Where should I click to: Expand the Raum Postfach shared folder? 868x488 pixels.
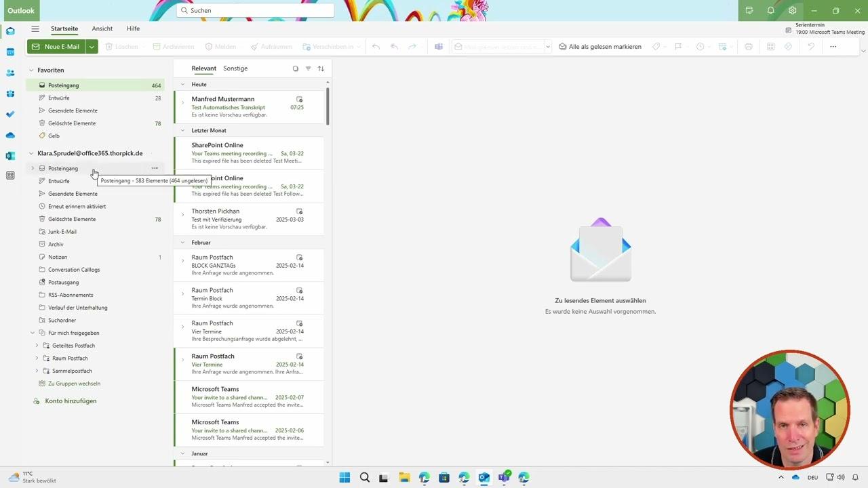coord(37,359)
